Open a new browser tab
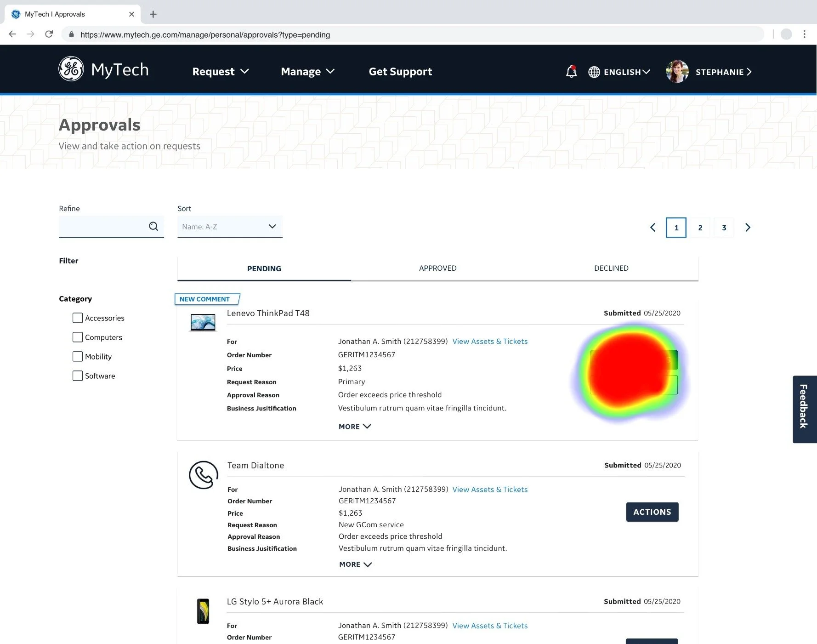 (x=153, y=14)
